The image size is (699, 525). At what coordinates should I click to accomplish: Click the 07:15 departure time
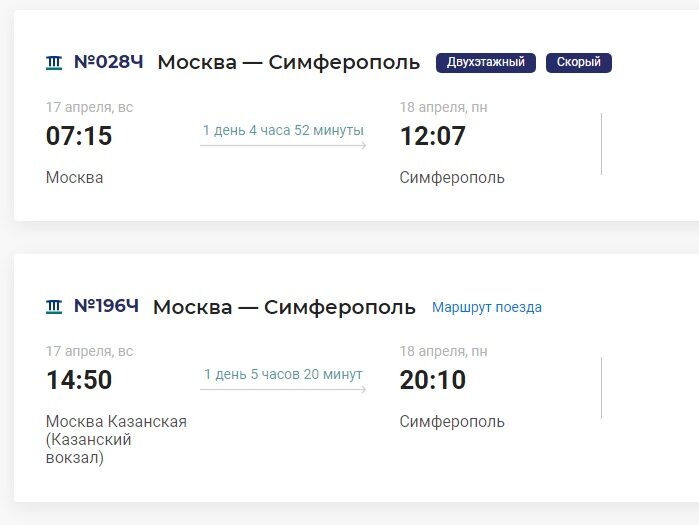pos(79,136)
